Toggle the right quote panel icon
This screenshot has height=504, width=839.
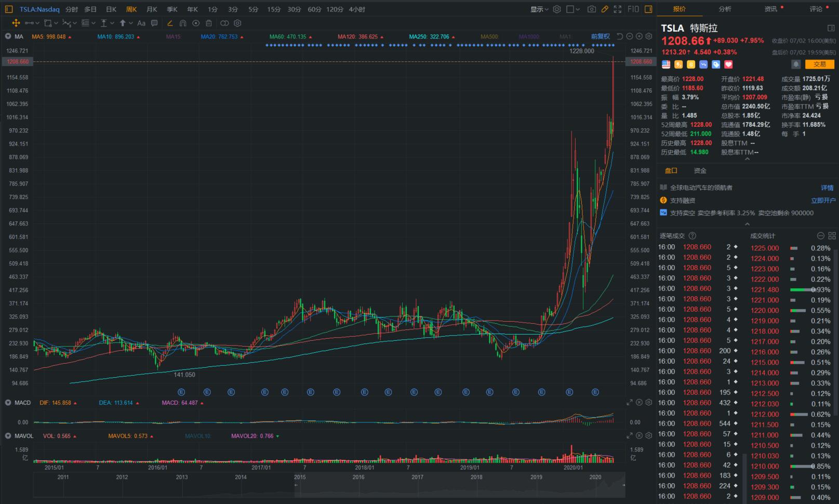(x=648, y=9)
